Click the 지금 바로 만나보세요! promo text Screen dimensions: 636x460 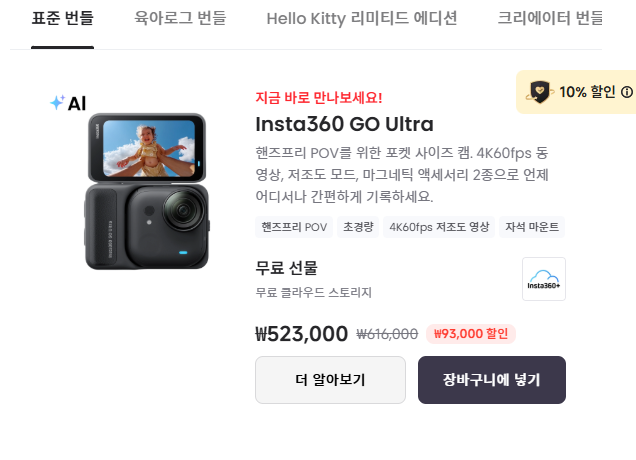[319, 98]
